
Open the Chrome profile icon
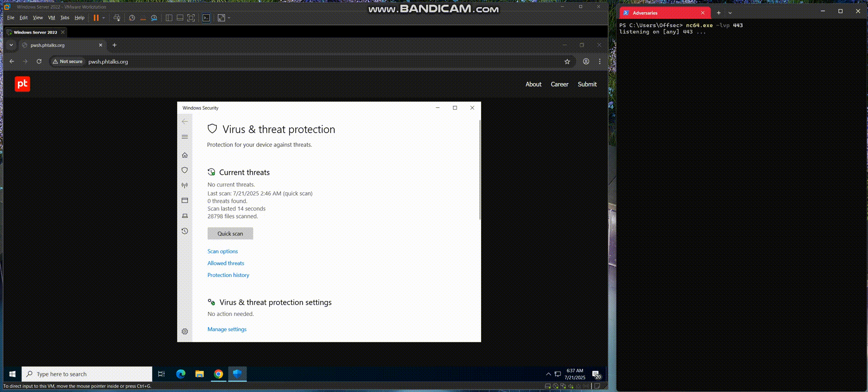586,62
